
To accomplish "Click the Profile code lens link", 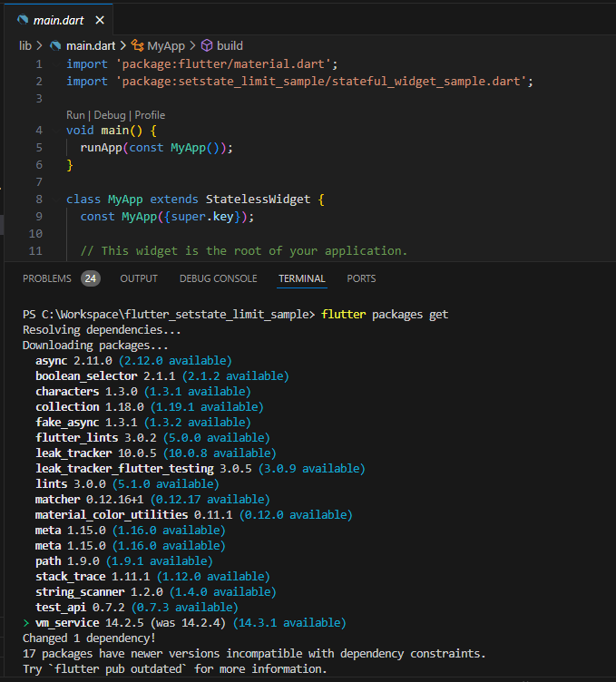I will pos(150,115).
